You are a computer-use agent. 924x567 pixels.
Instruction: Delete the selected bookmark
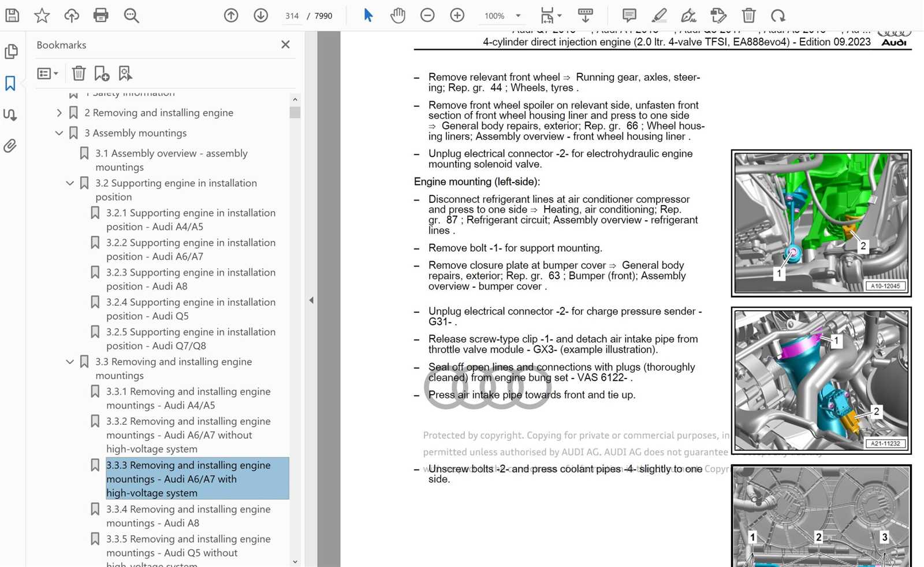point(79,73)
